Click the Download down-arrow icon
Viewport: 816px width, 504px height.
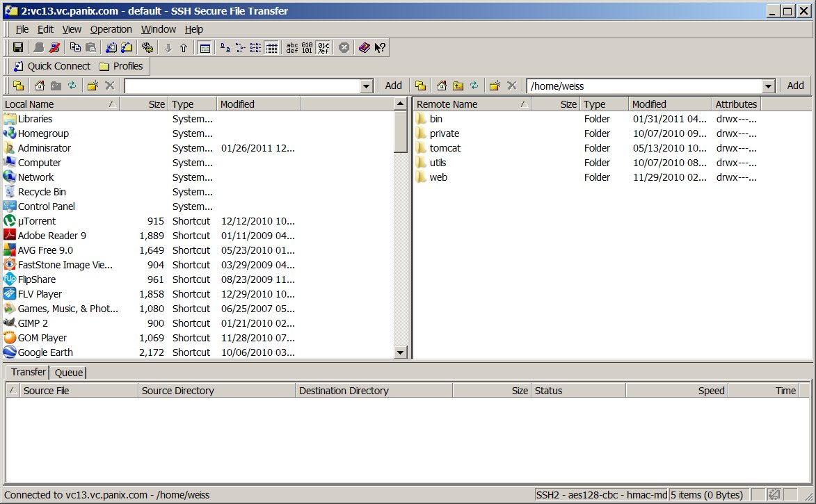point(168,48)
